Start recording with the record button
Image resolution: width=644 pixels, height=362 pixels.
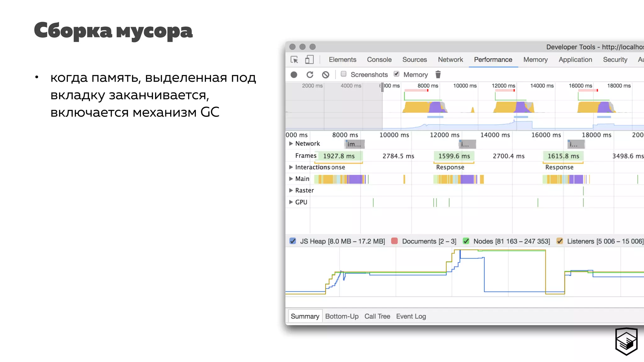(294, 74)
